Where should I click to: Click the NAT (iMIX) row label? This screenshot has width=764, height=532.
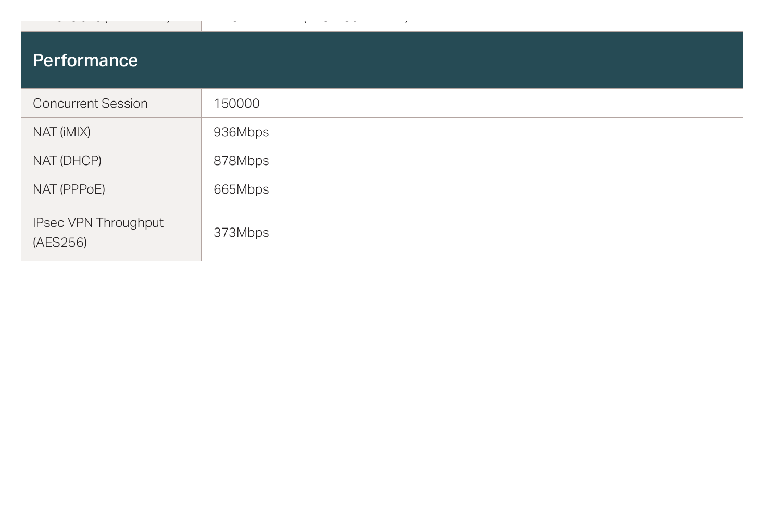(61, 132)
